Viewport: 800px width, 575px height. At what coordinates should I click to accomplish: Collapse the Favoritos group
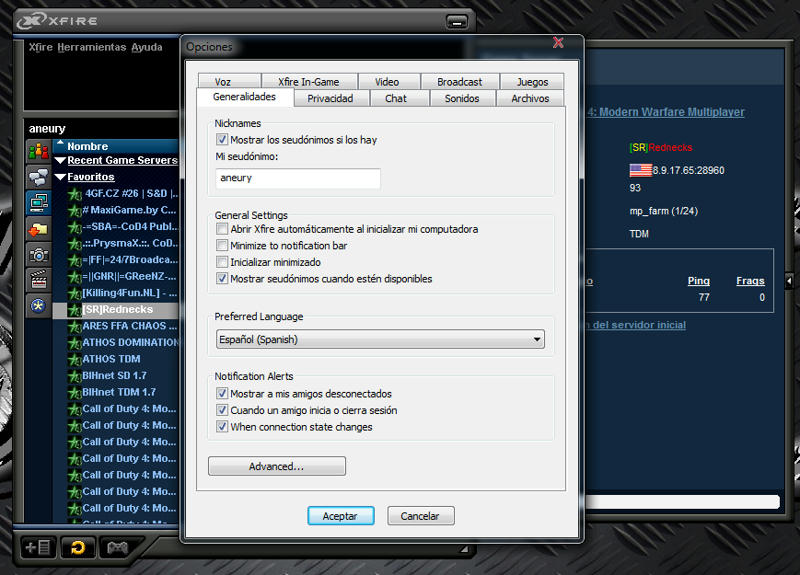pyautogui.click(x=60, y=177)
